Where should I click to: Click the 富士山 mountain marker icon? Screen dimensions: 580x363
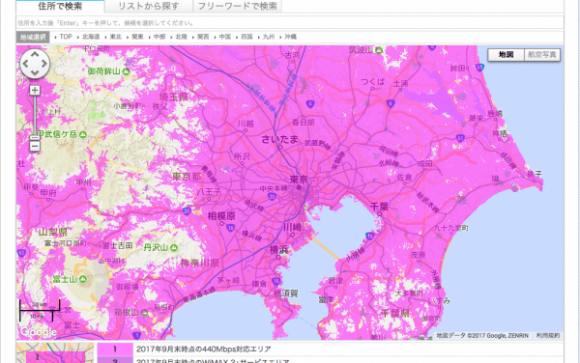pos(83,279)
